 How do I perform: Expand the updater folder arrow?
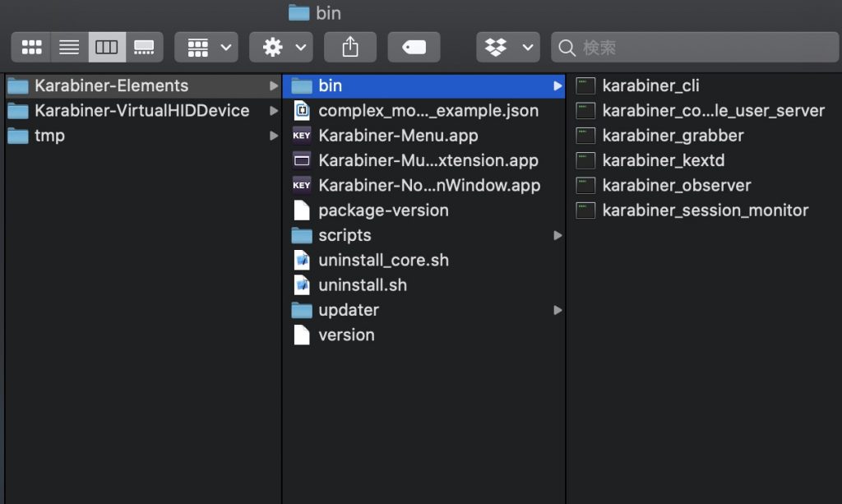pos(557,310)
